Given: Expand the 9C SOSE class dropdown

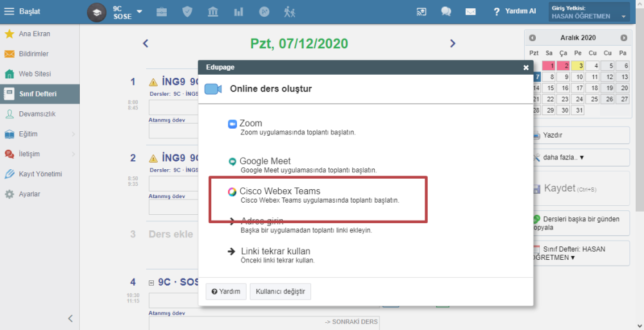Looking at the screenshot, I should (x=139, y=12).
